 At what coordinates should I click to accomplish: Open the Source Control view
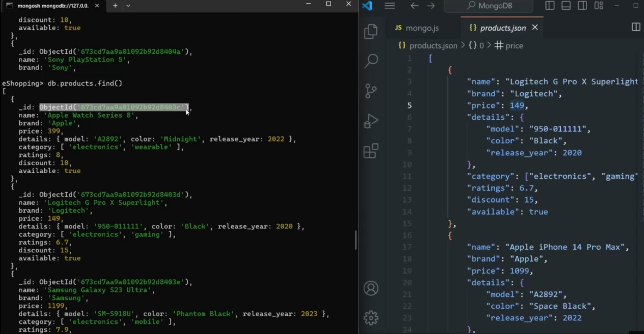371,91
